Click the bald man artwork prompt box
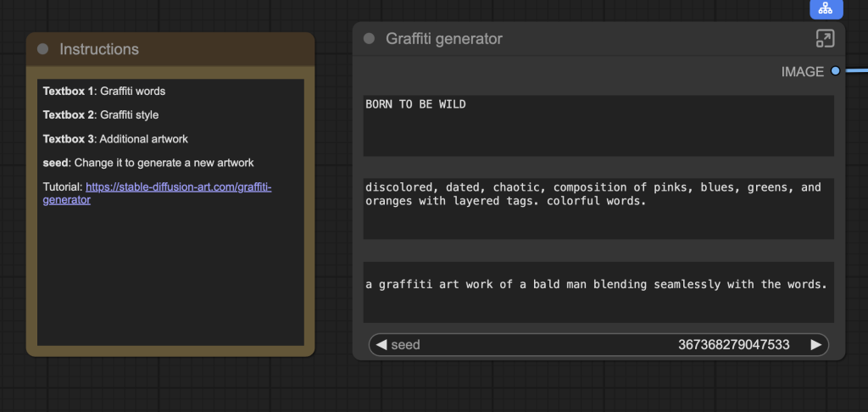This screenshot has width=868, height=412. 598,292
